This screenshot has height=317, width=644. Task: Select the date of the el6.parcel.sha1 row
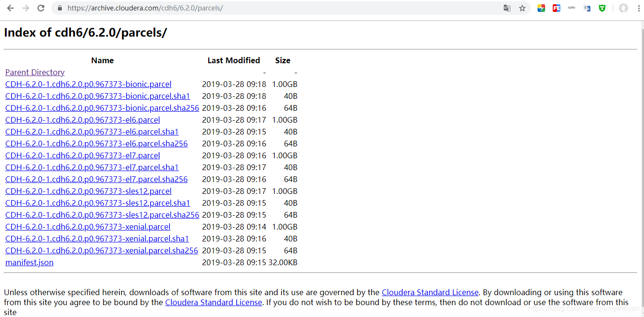click(234, 132)
